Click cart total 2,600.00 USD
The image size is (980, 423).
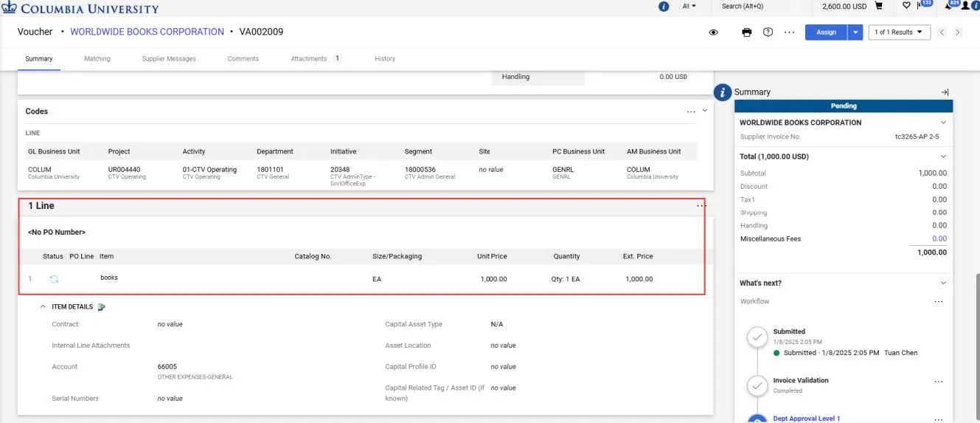(x=844, y=6)
